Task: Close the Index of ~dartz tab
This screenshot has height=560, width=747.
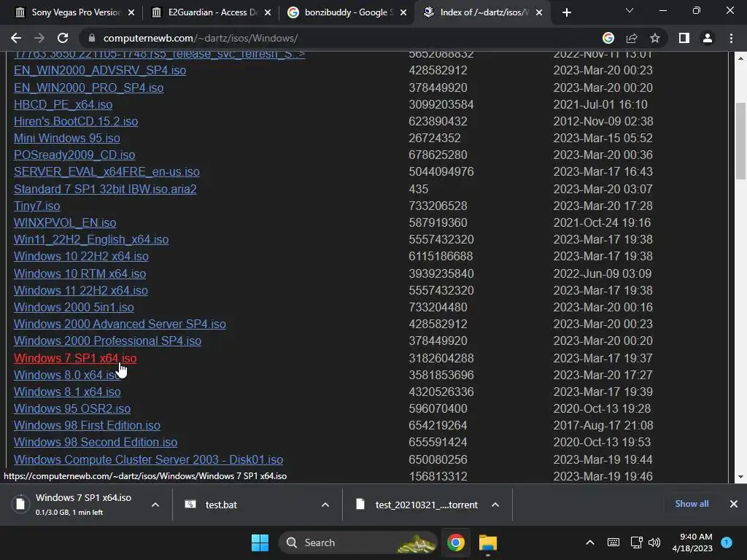Action: [x=539, y=12]
